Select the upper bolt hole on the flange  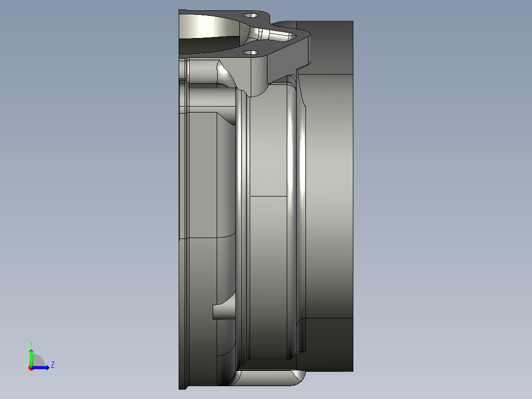[251, 15]
